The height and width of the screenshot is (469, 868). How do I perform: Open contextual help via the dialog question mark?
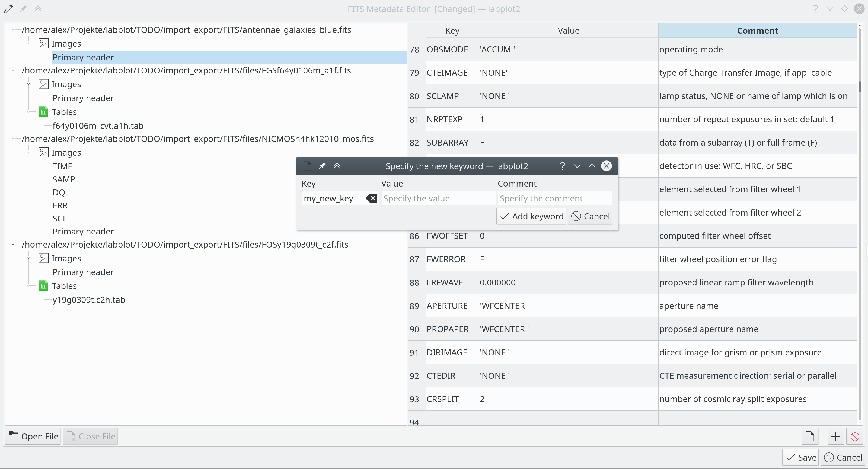tap(563, 166)
